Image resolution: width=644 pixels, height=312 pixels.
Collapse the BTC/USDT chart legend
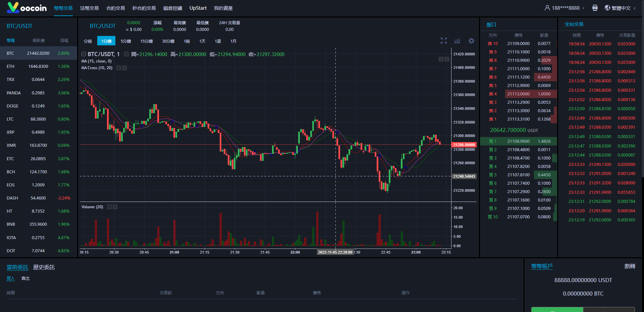[84, 54]
